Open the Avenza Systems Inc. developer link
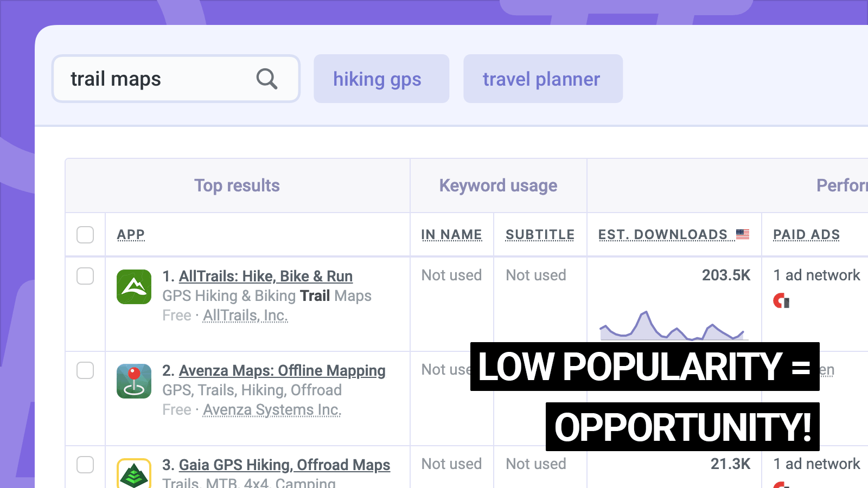The width and height of the screenshot is (868, 488). click(x=271, y=410)
